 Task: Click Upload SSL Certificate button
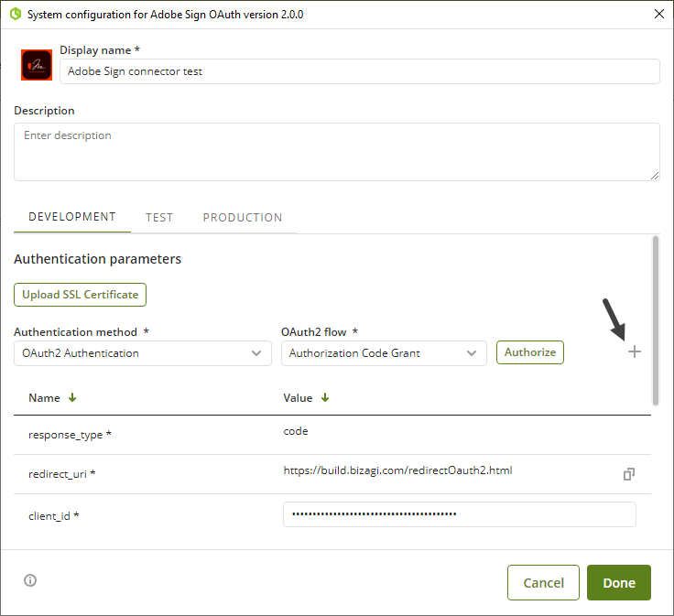tap(80, 295)
